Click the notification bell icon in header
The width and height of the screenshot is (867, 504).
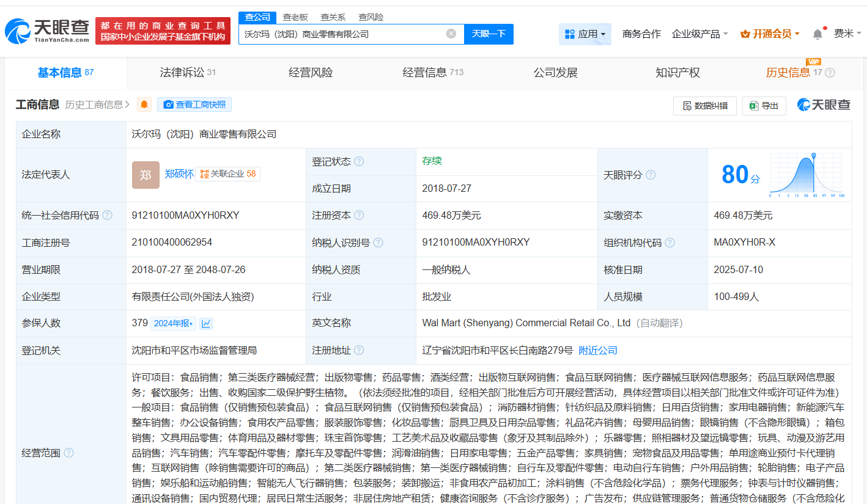(817, 34)
